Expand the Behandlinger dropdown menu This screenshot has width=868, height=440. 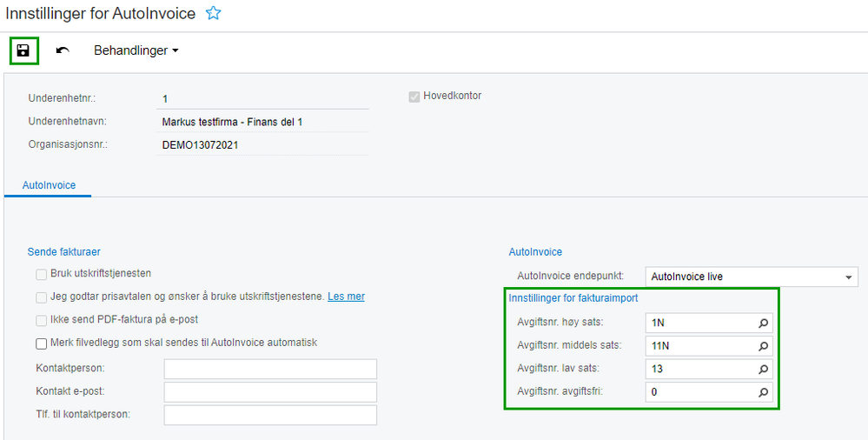(136, 50)
